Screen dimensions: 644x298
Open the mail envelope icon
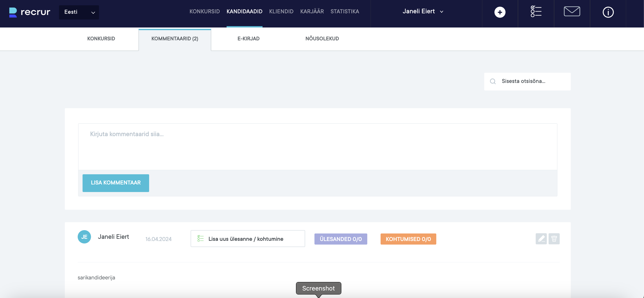click(x=572, y=12)
